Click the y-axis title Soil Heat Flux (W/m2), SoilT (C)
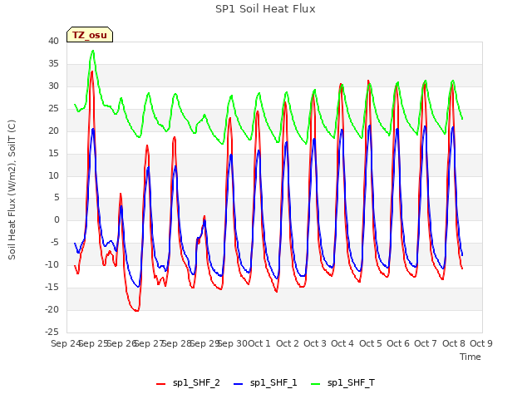 click(12, 190)
